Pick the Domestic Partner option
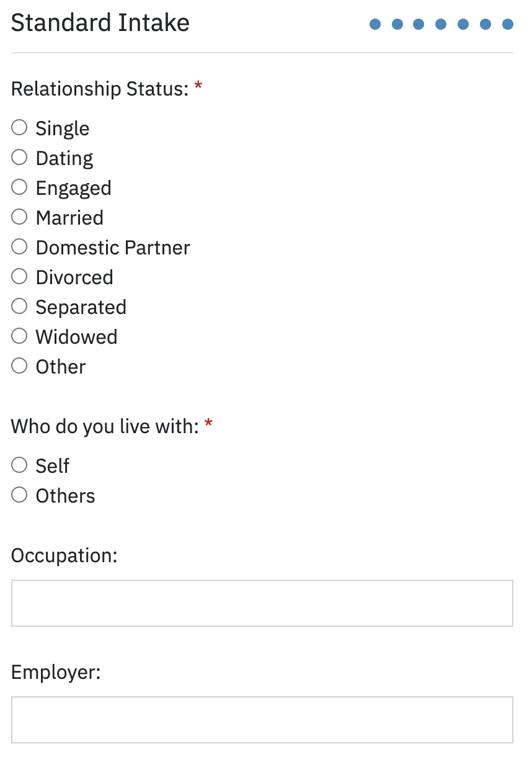The image size is (532, 767). [20, 247]
